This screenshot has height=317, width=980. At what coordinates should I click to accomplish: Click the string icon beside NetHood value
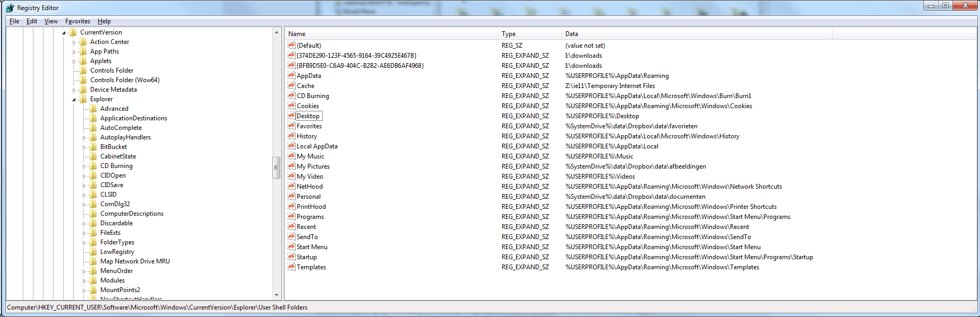click(291, 186)
